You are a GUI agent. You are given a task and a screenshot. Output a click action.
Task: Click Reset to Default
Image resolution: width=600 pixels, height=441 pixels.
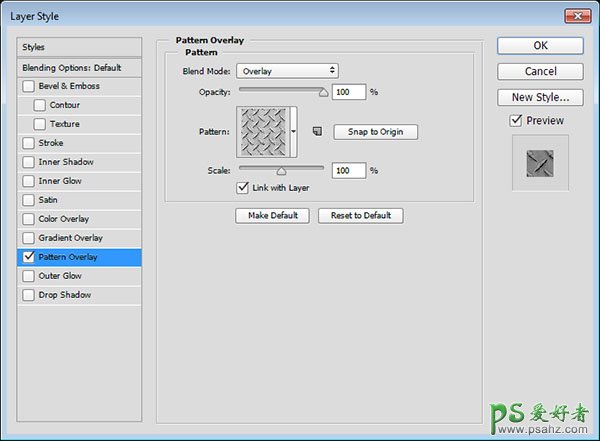[361, 215]
